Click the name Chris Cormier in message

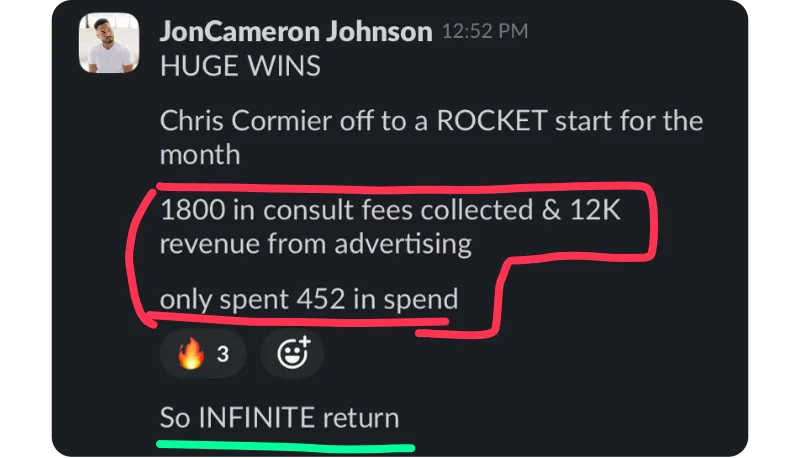(x=264, y=123)
